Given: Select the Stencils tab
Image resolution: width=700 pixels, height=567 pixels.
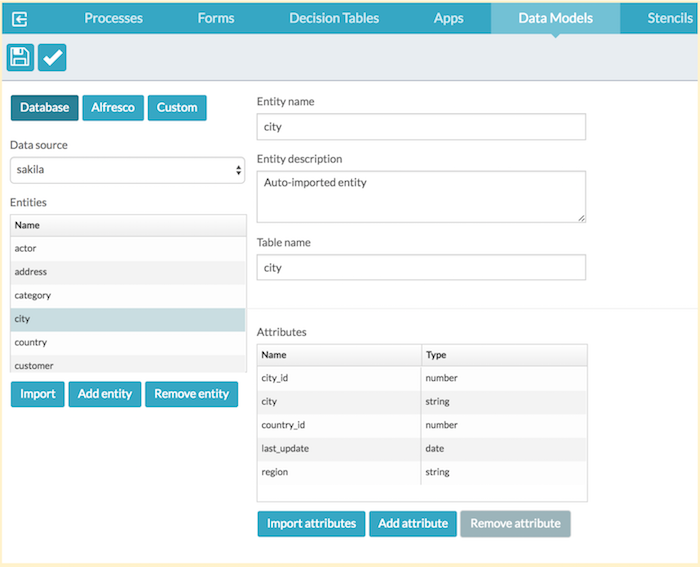Looking at the screenshot, I should coord(669,18).
